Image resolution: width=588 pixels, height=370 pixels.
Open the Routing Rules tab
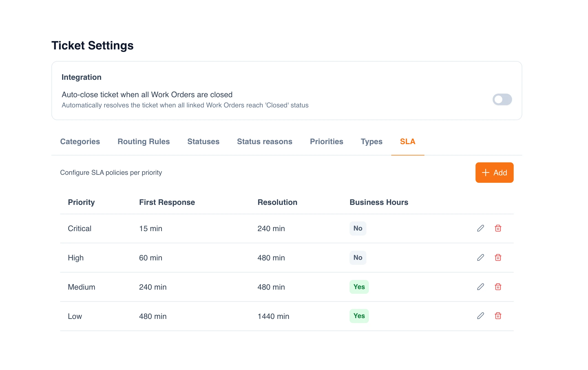[x=144, y=142]
